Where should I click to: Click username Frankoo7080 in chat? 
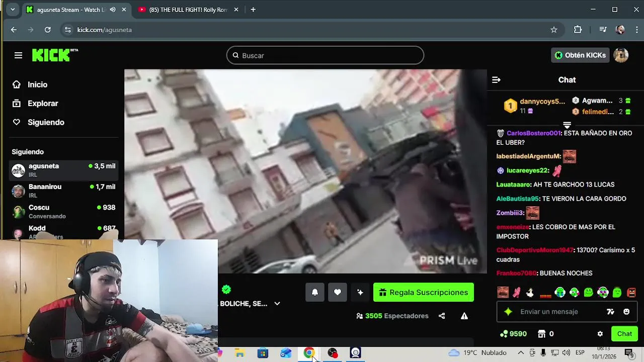[x=516, y=273]
